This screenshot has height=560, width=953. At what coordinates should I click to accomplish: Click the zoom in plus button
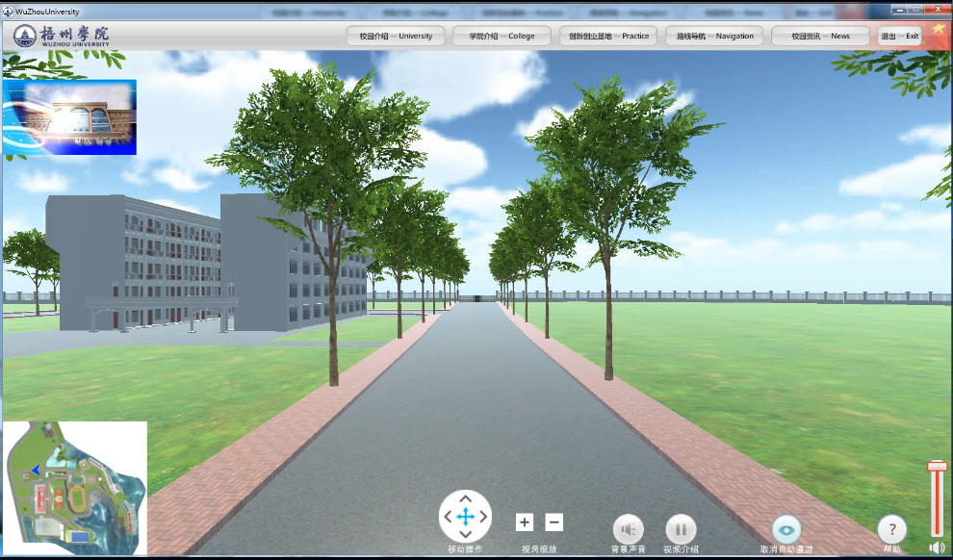coord(524,522)
